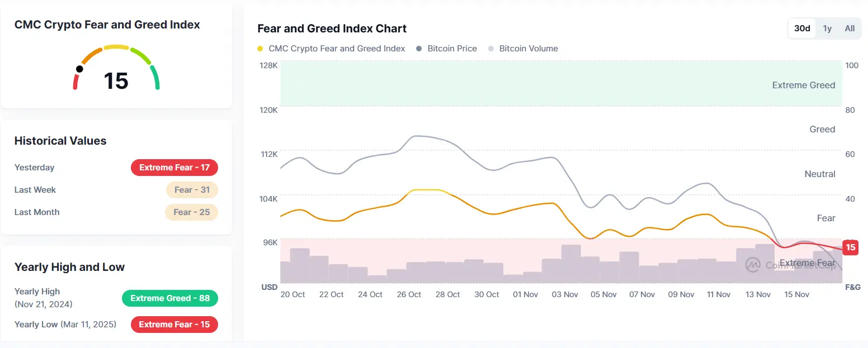
Task: Select the red 15 marker on the chart edge
Action: tap(850, 247)
